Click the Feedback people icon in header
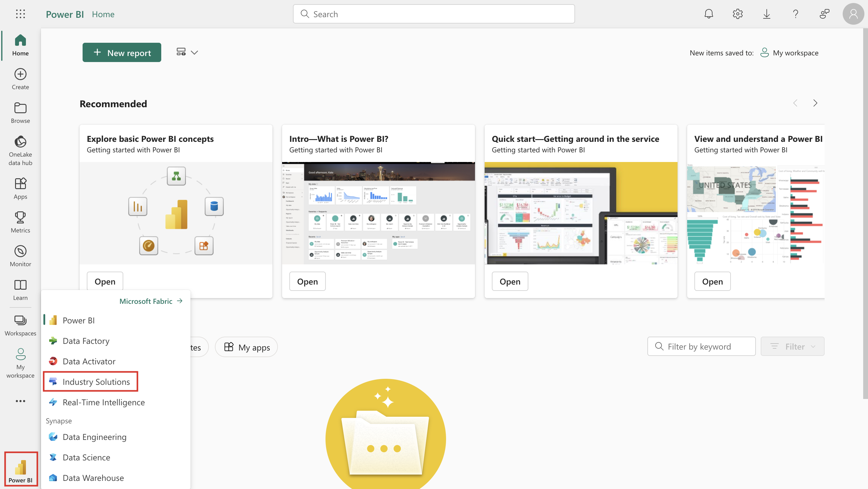This screenshot has height=489, width=868. [824, 14]
